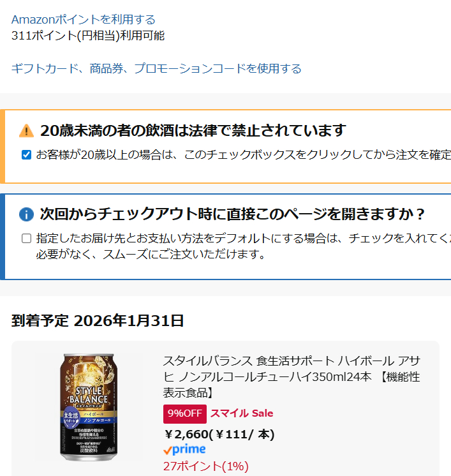Click the 311ポイント利用可能 balance text
Image resolution: width=451 pixels, height=476 pixels.
click(x=88, y=36)
